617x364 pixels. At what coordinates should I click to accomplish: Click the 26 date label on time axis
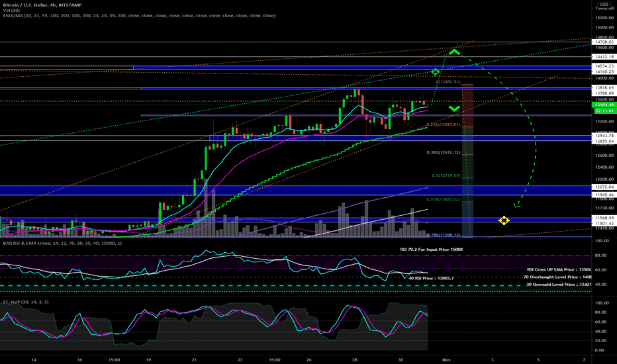tap(309, 359)
